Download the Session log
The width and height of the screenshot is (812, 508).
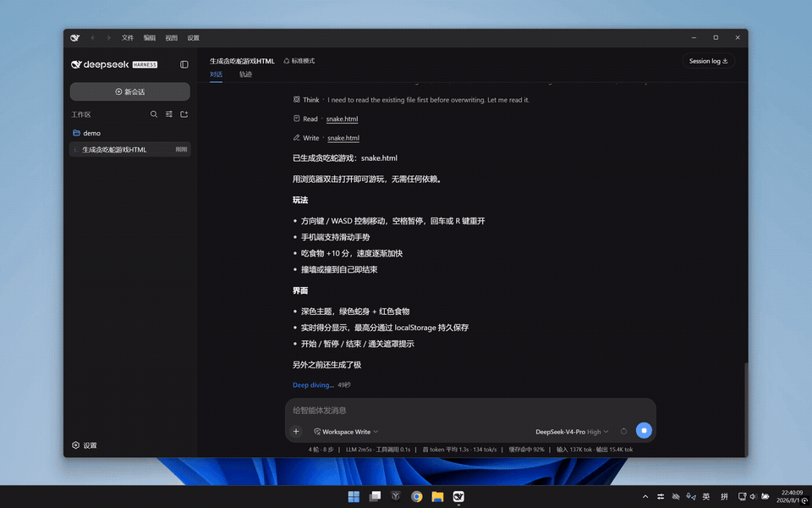click(x=709, y=61)
